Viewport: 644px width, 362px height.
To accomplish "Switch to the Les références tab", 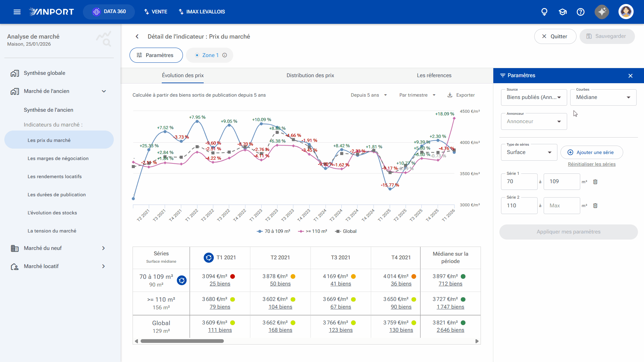I will click(434, 75).
